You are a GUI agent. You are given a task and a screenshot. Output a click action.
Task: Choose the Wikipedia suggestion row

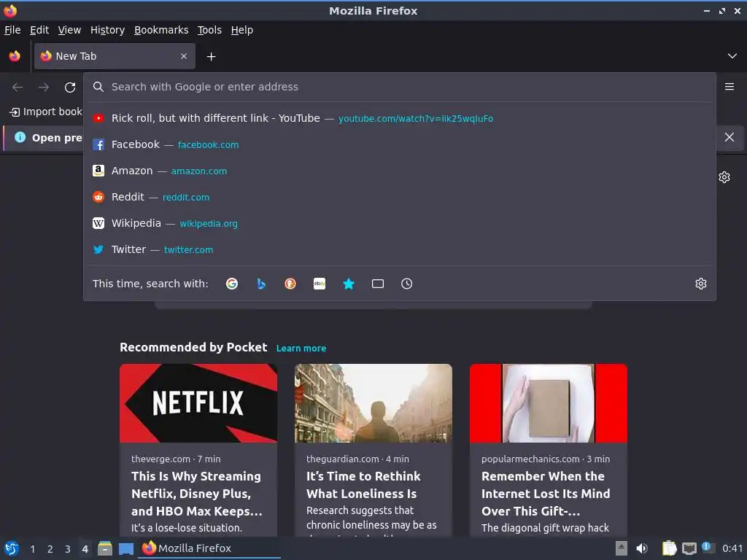400,223
